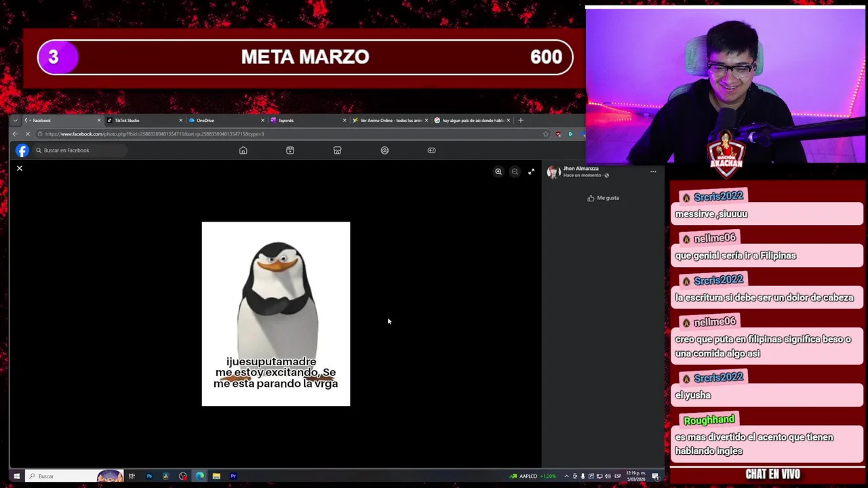The image size is (868, 488).
Task: Close the OneDrive tab
Action: coord(262,121)
